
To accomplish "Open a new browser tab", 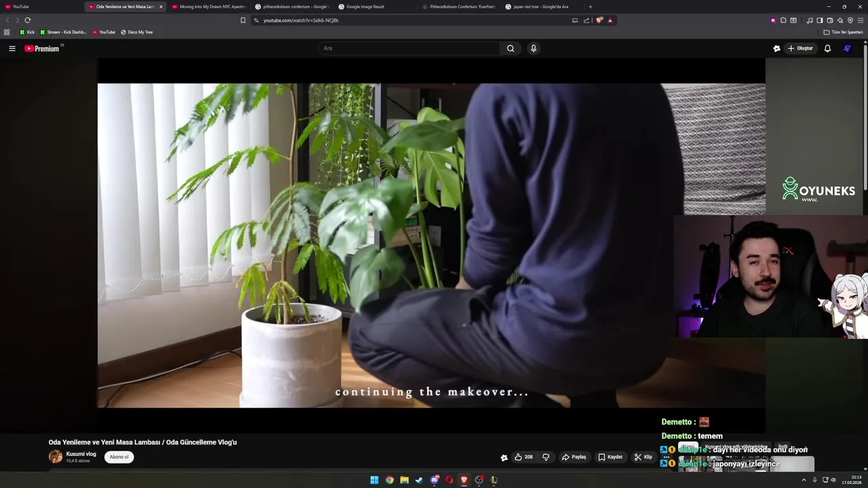I will click(x=590, y=7).
